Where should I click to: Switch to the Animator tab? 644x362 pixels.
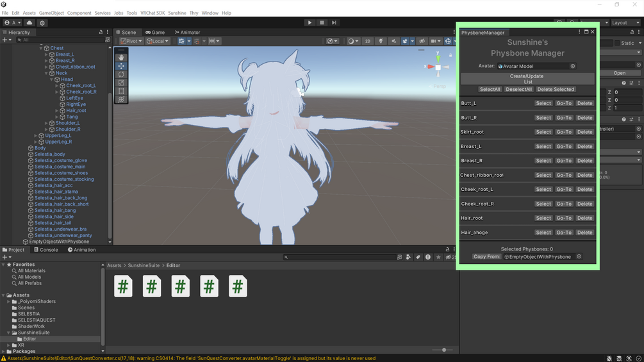coord(187,32)
